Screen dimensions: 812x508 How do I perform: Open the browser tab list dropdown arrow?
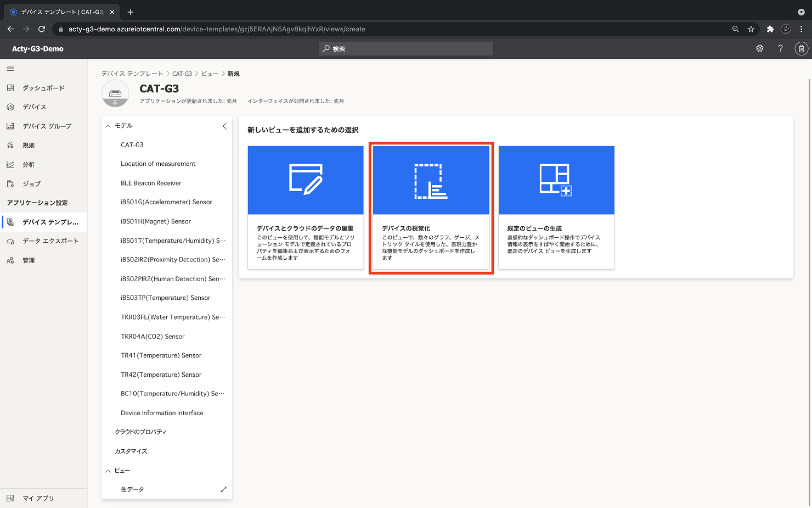click(801, 12)
